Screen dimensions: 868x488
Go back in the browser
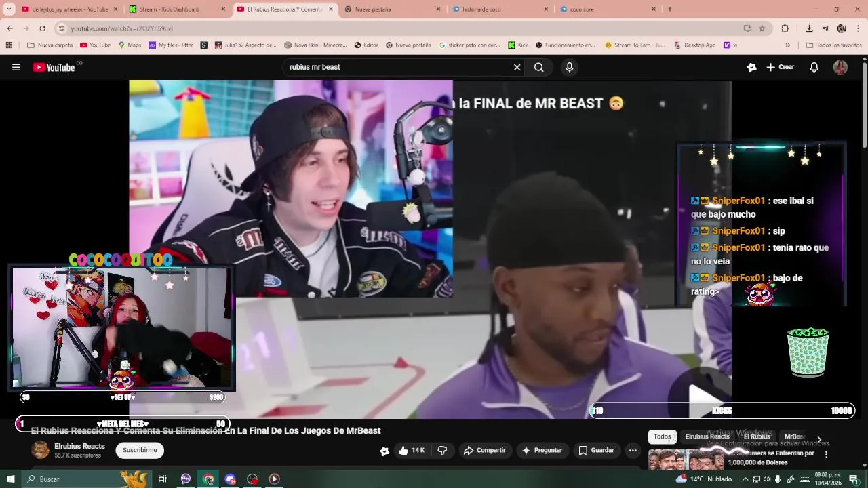[9, 28]
